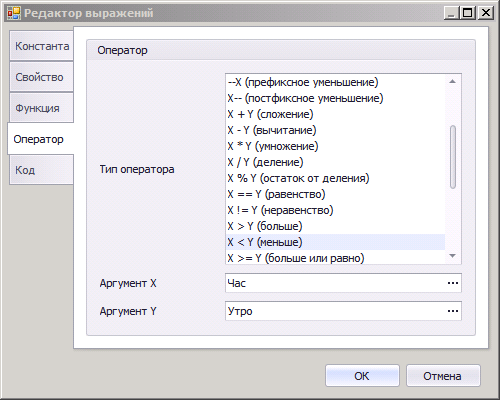Select X == Y (равенство) operator
The height and width of the screenshot is (400, 500).
(335, 194)
